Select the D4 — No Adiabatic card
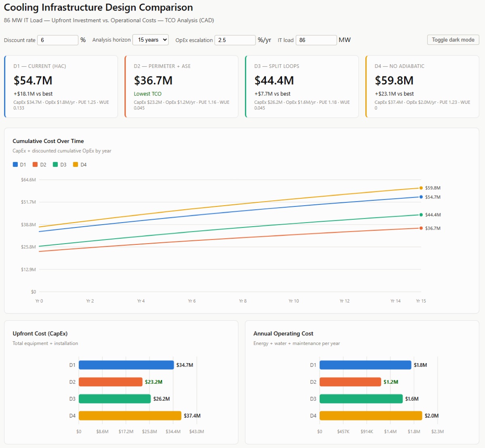This screenshot has width=485, height=448. click(422, 86)
